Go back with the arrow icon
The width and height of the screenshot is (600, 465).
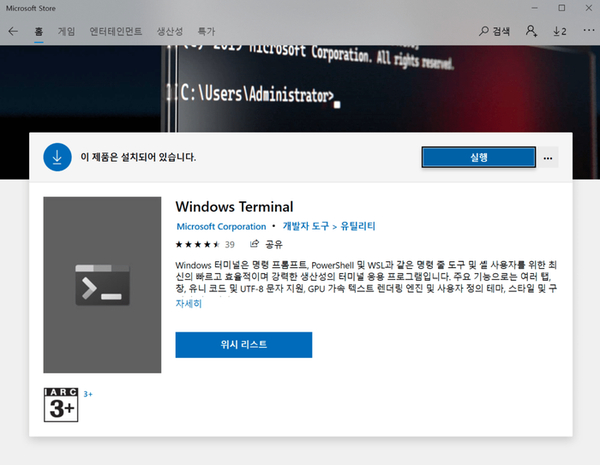point(13,31)
